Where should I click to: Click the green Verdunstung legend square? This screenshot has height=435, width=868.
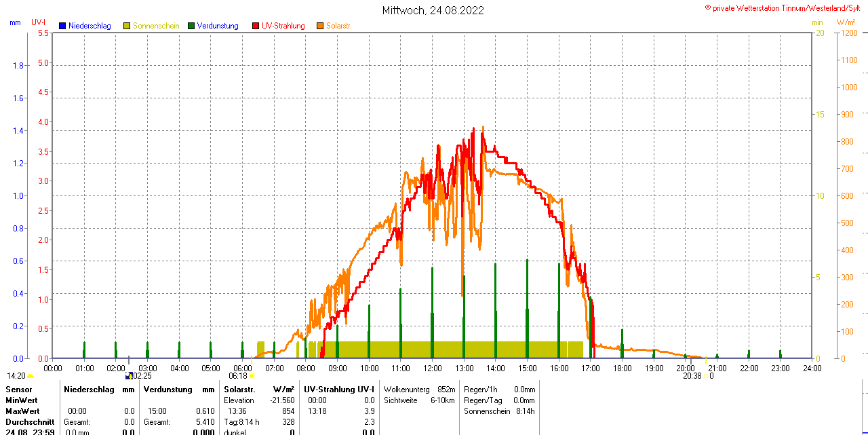coord(192,26)
